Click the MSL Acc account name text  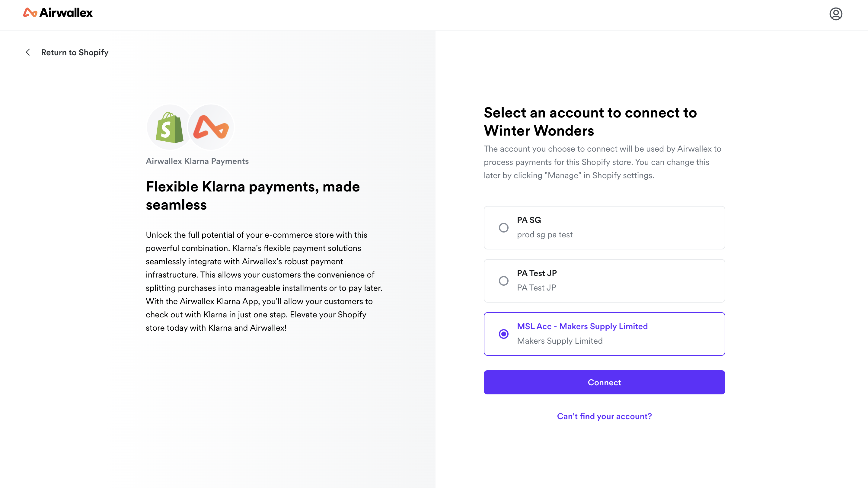(582, 326)
